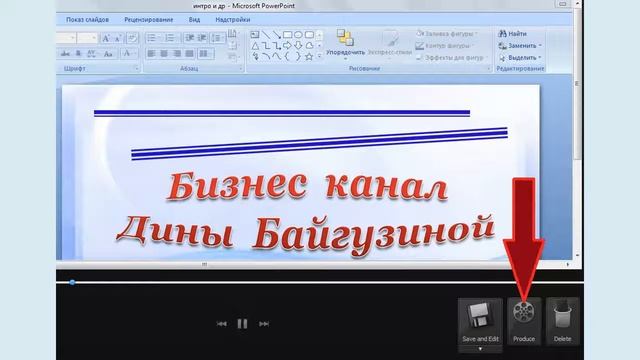640x360 pixels.
Task: Click the strikethrough icon in the Шрифт group
Action: [x=65, y=53]
